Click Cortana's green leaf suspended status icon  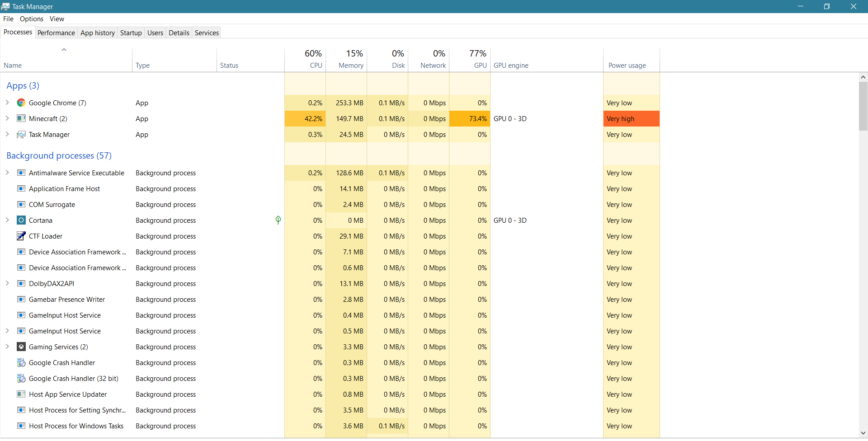(278, 220)
